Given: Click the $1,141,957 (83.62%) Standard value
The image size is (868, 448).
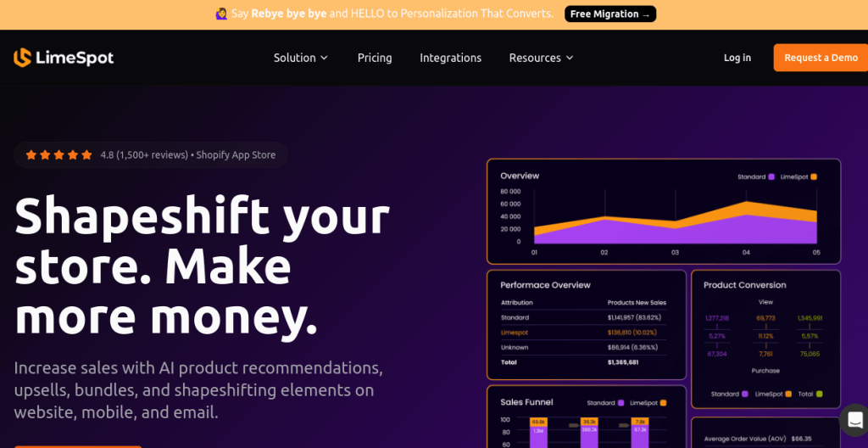Looking at the screenshot, I should pyautogui.click(x=634, y=317).
